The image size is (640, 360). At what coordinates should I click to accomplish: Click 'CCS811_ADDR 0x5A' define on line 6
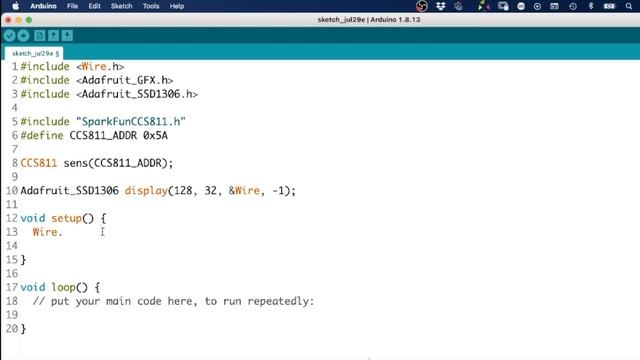pos(118,136)
